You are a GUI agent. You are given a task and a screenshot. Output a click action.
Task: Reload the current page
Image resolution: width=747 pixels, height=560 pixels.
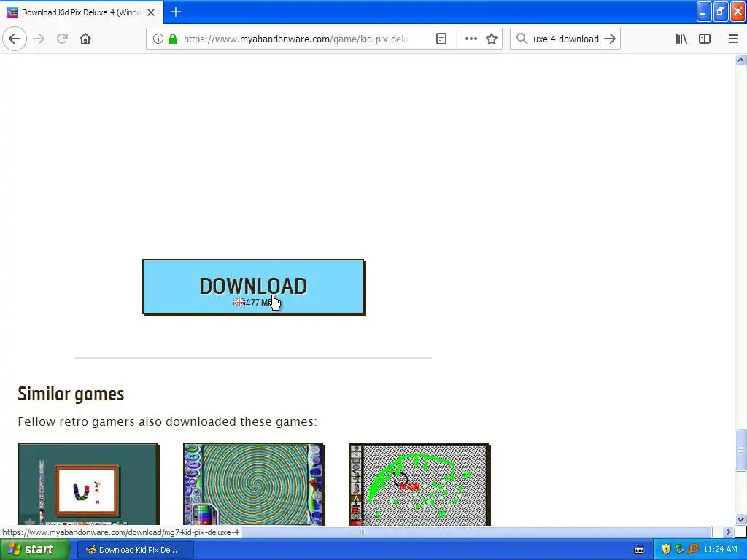(62, 39)
